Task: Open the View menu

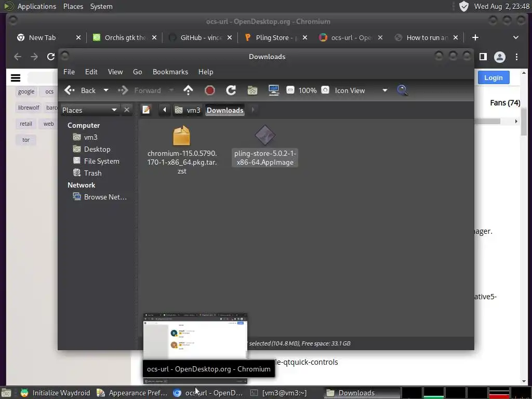Action: (115, 72)
